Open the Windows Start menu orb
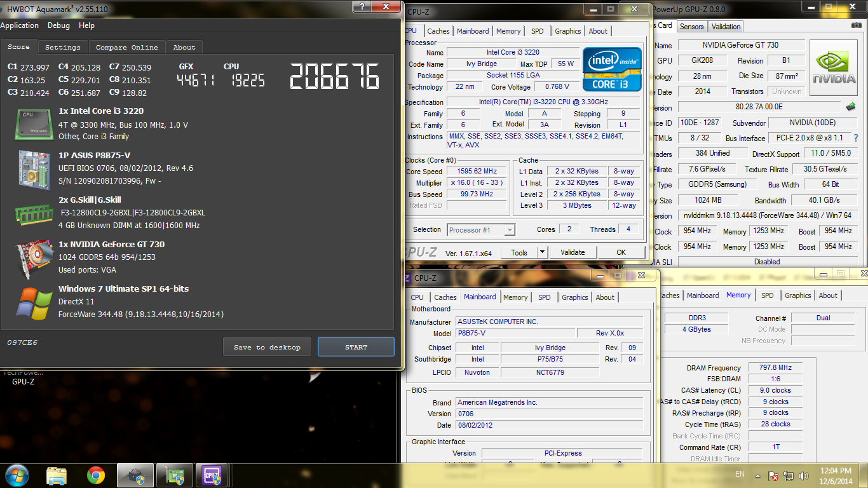This screenshot has height=488, width=868. pyautogui.click(x=17, y=475)
